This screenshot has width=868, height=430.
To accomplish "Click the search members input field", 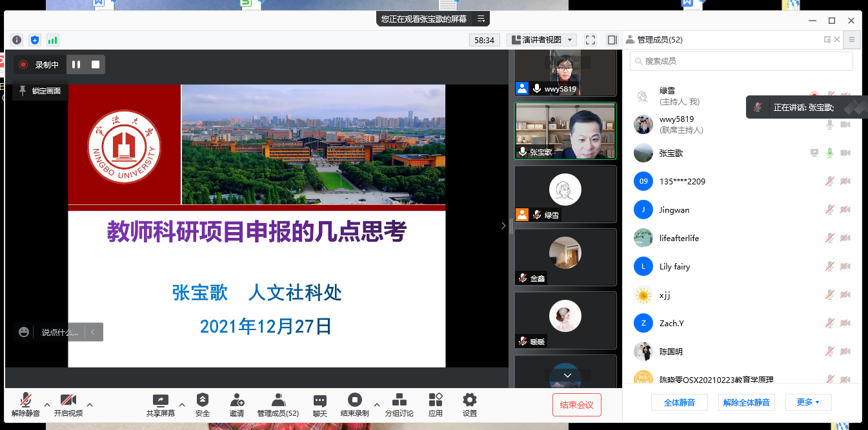I will coord(742,61).
